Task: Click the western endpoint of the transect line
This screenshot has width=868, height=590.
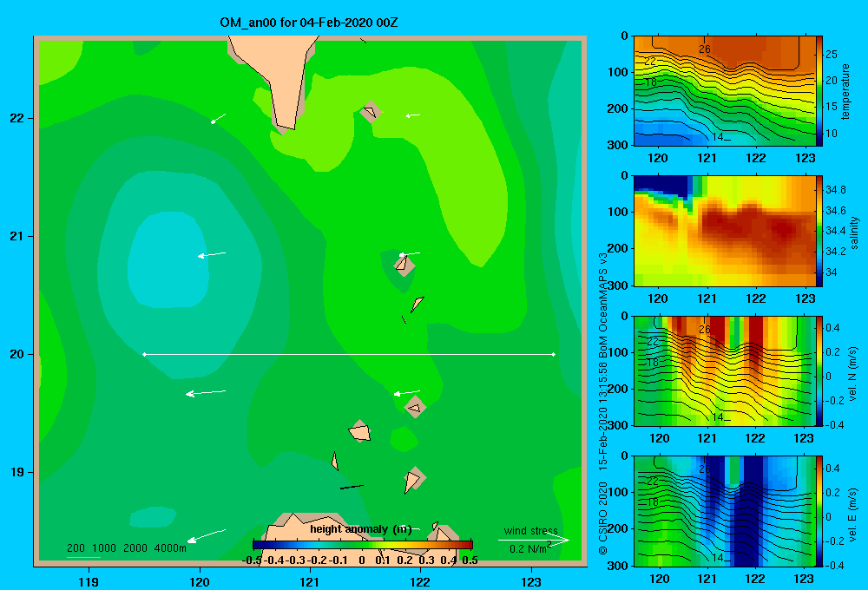Action: 144,354
